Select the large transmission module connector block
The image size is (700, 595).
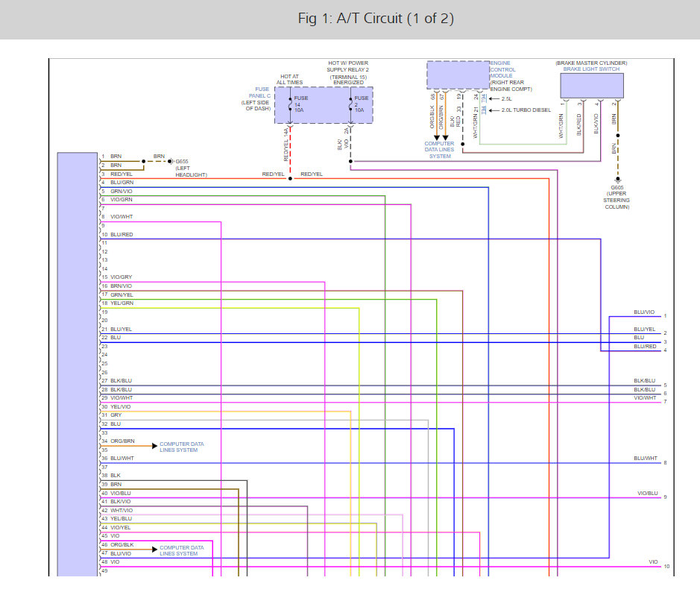(x=78, y=364)
